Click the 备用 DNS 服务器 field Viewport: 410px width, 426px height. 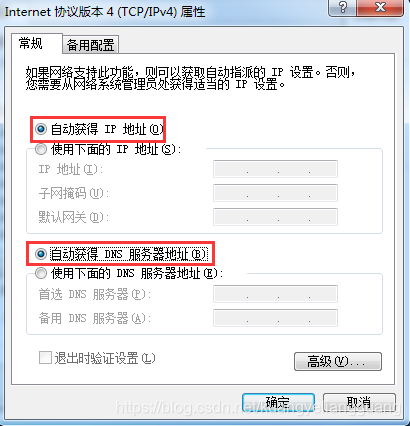pyautogui.click(x=275, y=318)
